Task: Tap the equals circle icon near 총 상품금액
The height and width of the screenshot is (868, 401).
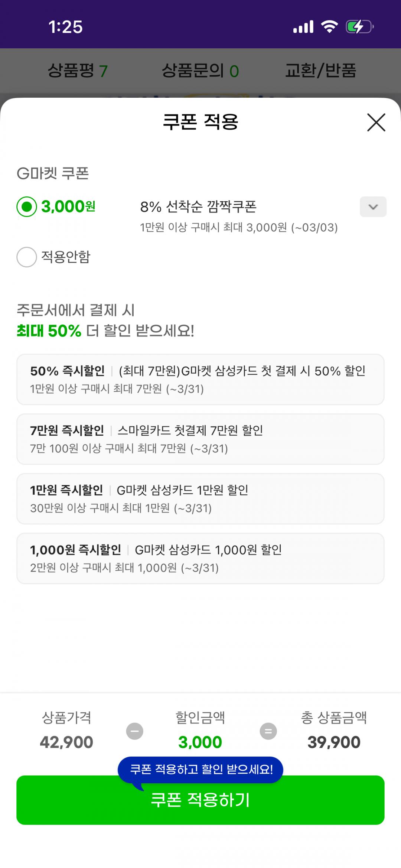Action: [268, 731]
